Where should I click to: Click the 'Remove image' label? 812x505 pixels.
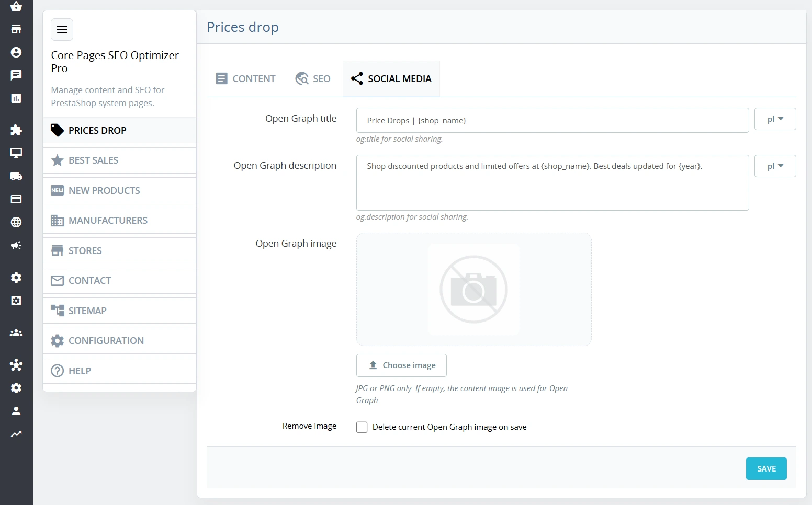[x=309, y=426]
